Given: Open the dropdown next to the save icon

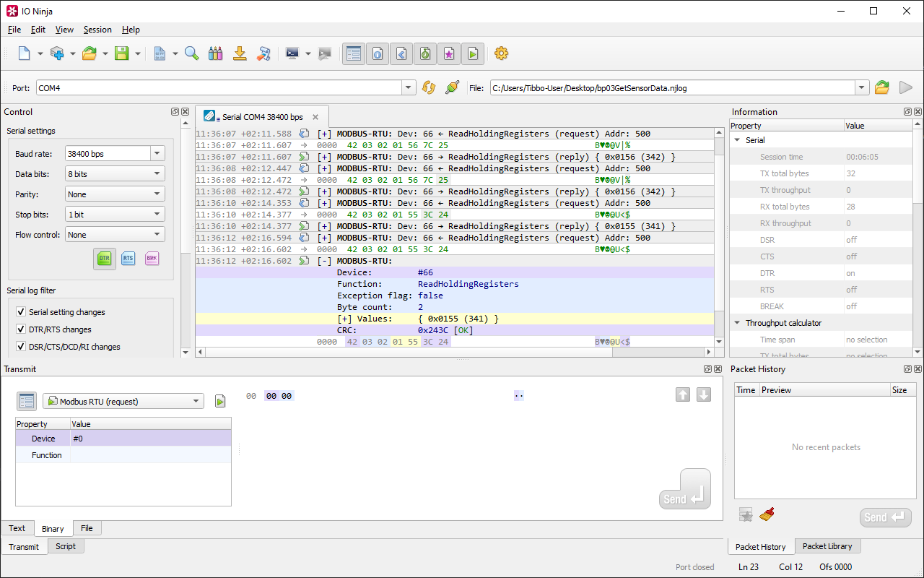Looking at the screenshot, I should click(x=138, y=53).
